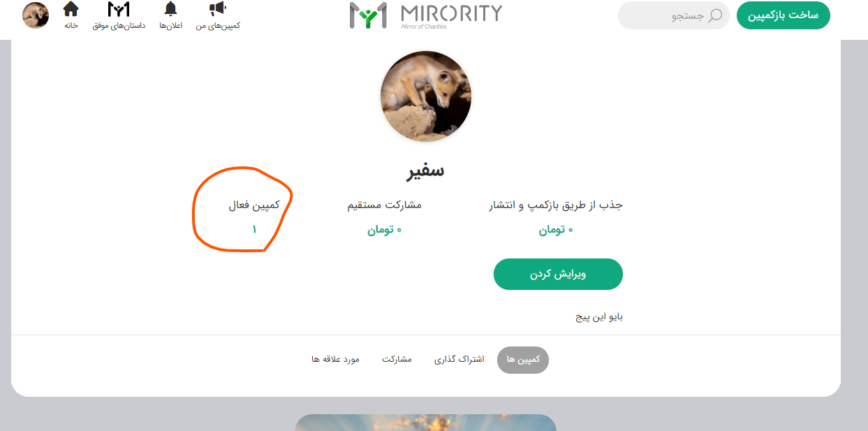Click the search field (جستجو)
This screenshot has width=868, height=431.
[x=674, y=15]
